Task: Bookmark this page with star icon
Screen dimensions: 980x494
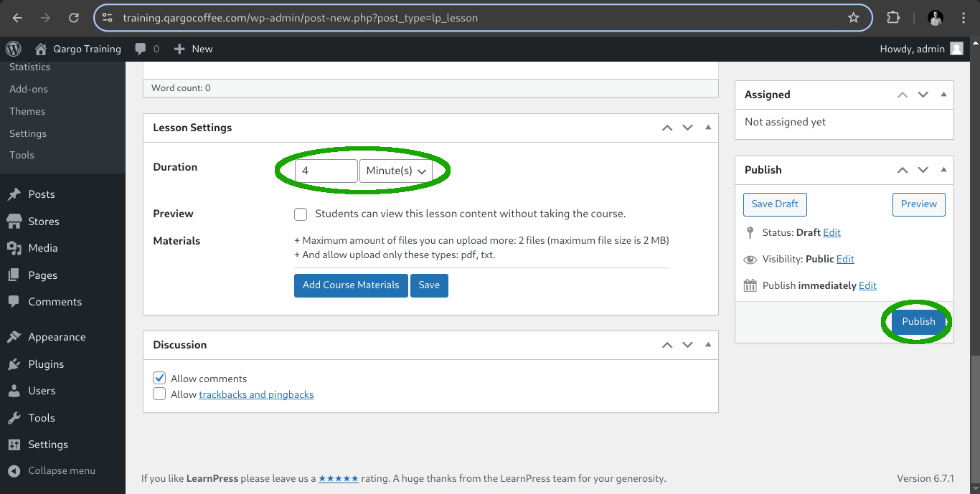Action: [x=853, y=18]
